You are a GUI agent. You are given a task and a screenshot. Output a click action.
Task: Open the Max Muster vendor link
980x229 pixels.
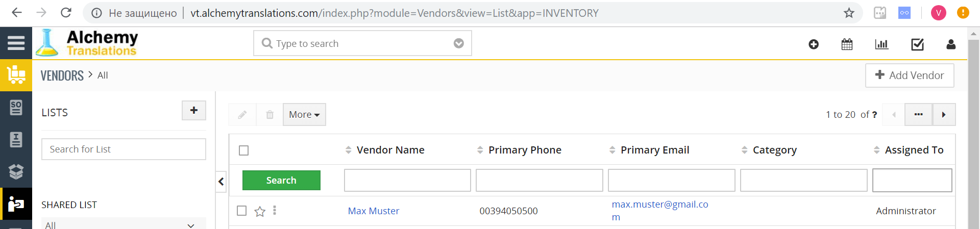click(x=374, y=211)
